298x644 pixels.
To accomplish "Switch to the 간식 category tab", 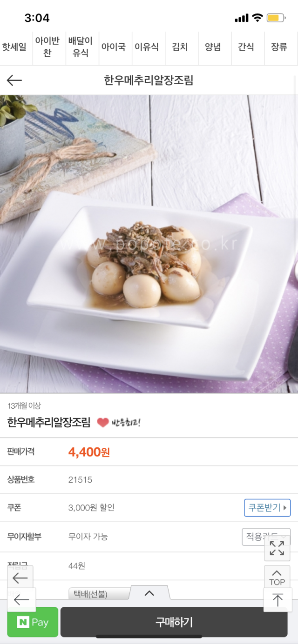I will coord(246,47).
